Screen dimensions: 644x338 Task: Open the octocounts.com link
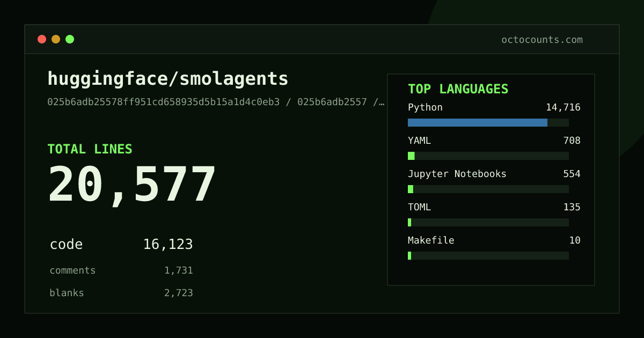pos(542,40)
